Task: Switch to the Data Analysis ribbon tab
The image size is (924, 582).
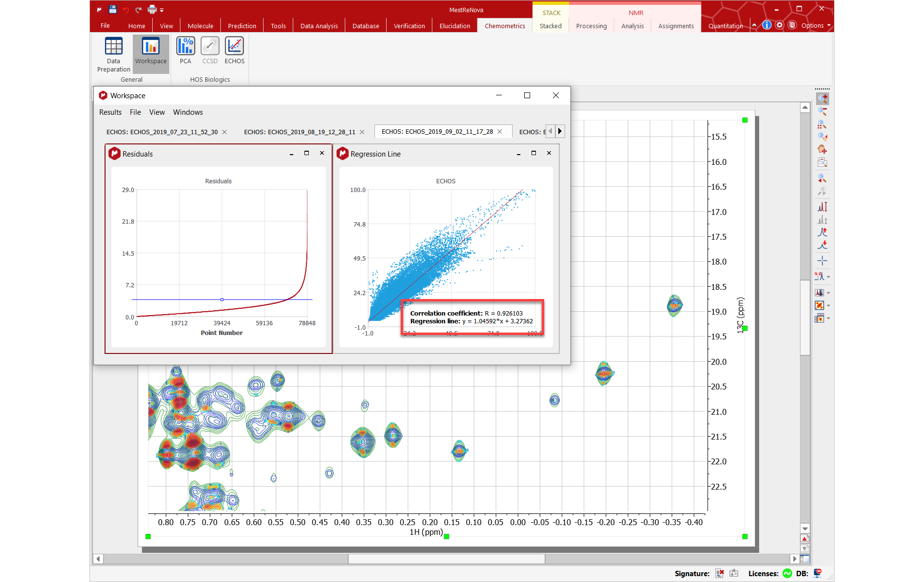Action: 319,26
